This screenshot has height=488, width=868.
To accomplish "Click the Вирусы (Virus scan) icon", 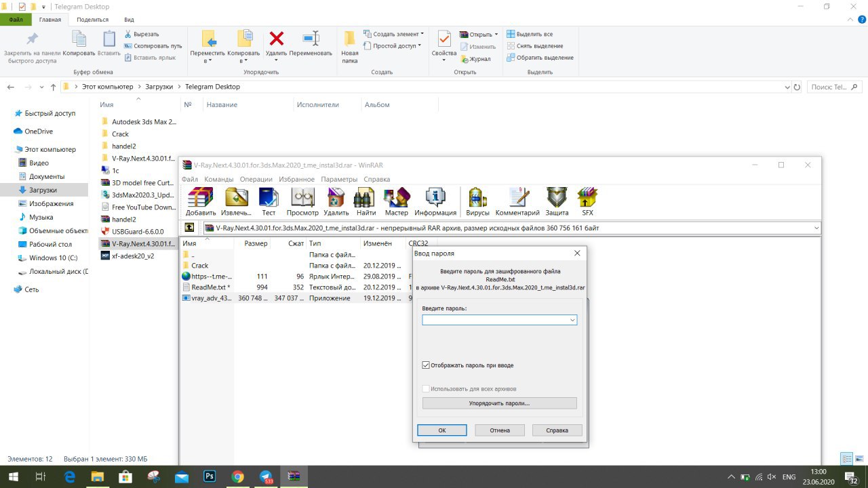I will tap(477, 202).
